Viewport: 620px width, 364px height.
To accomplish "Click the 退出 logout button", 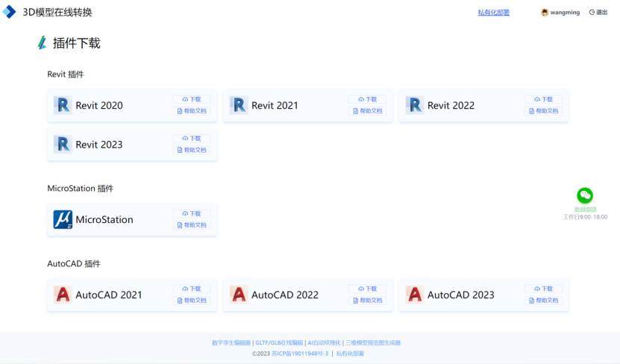I will pos(598,12).
